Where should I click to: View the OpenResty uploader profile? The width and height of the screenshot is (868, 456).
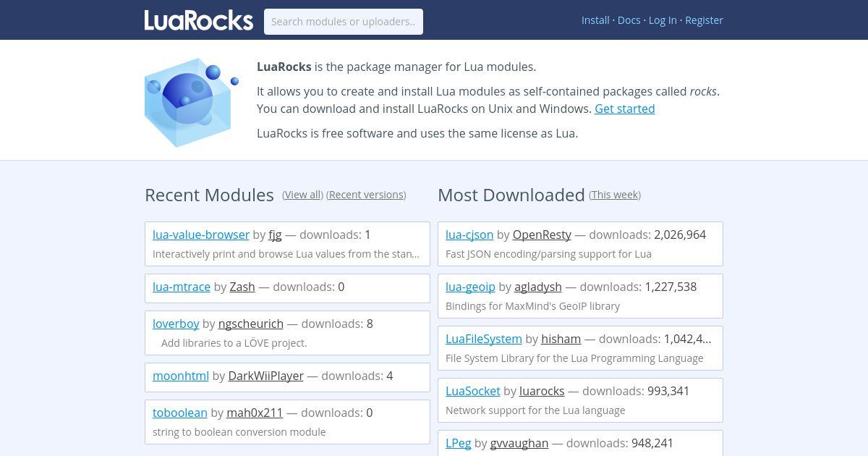(542, 235)
